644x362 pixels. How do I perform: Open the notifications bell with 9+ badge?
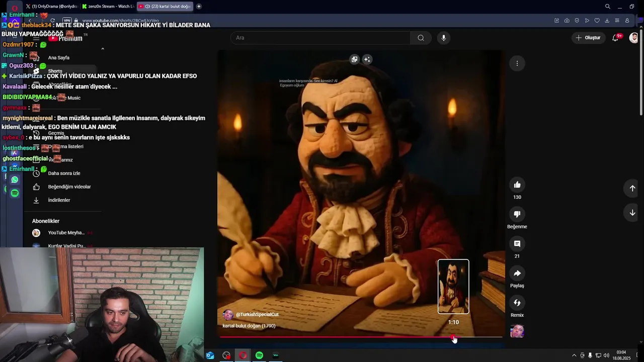615,38
